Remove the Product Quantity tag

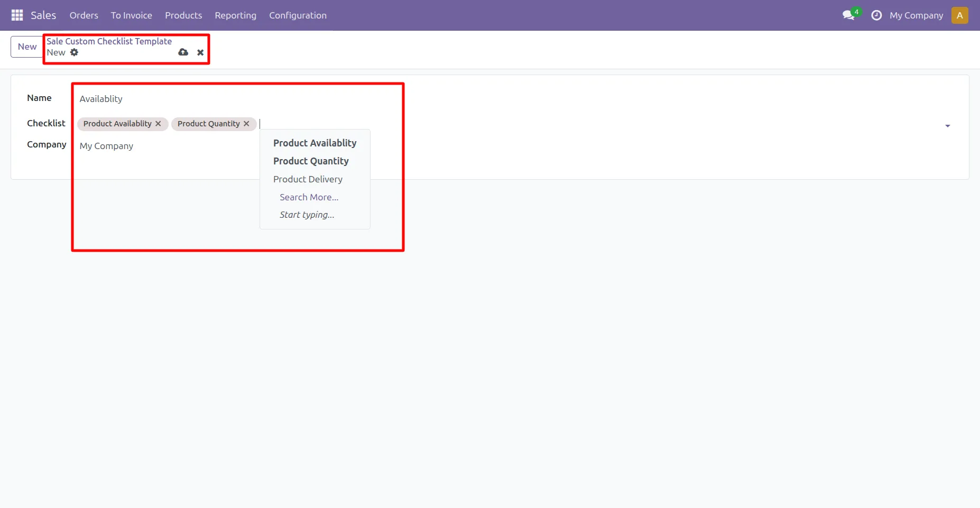[246, 124]
